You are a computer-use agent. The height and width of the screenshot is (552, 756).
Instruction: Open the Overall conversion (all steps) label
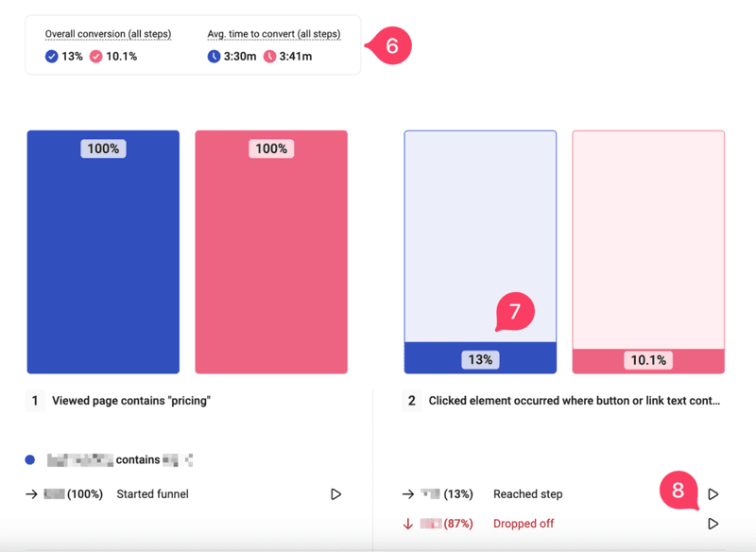pos(108,34)
